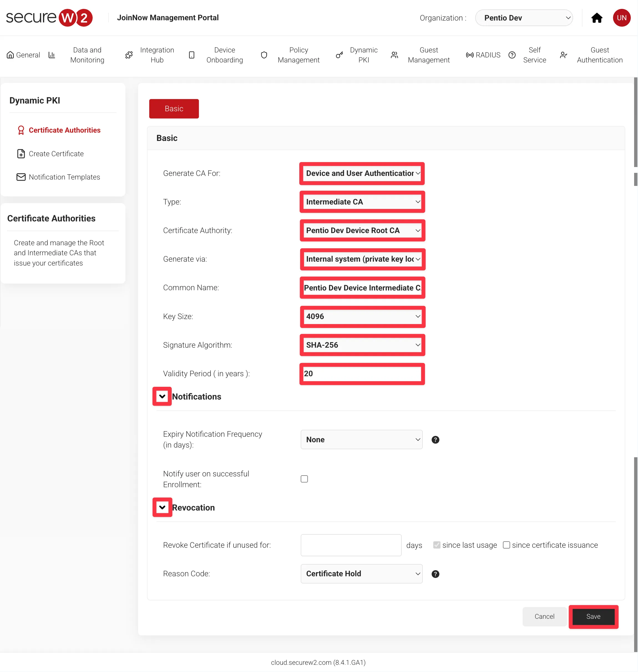Screen dimensions: 638x672
Task: Click the Guest Authentication user-check icon
Action: tap(564, 55)
